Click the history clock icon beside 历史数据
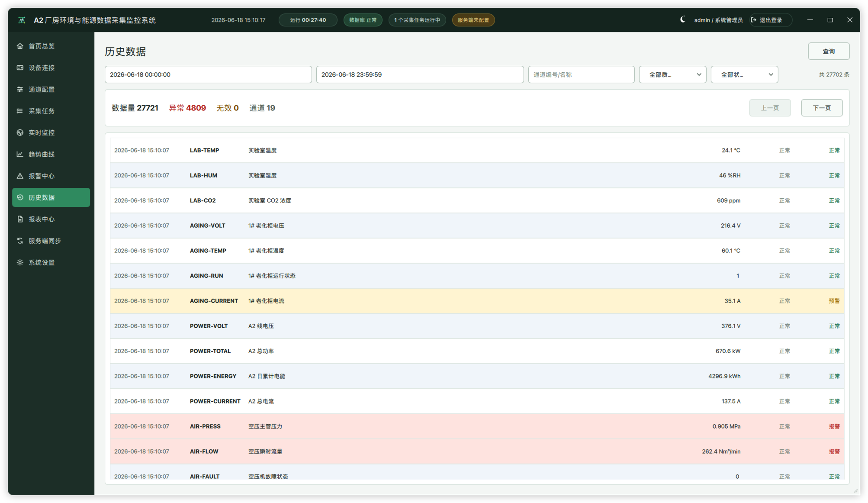The height and width of the screenshot is (503, 868). [20, 197]
